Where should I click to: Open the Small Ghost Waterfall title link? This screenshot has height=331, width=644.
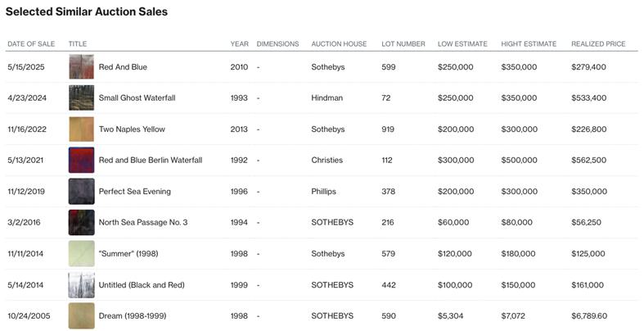(137, 98)
